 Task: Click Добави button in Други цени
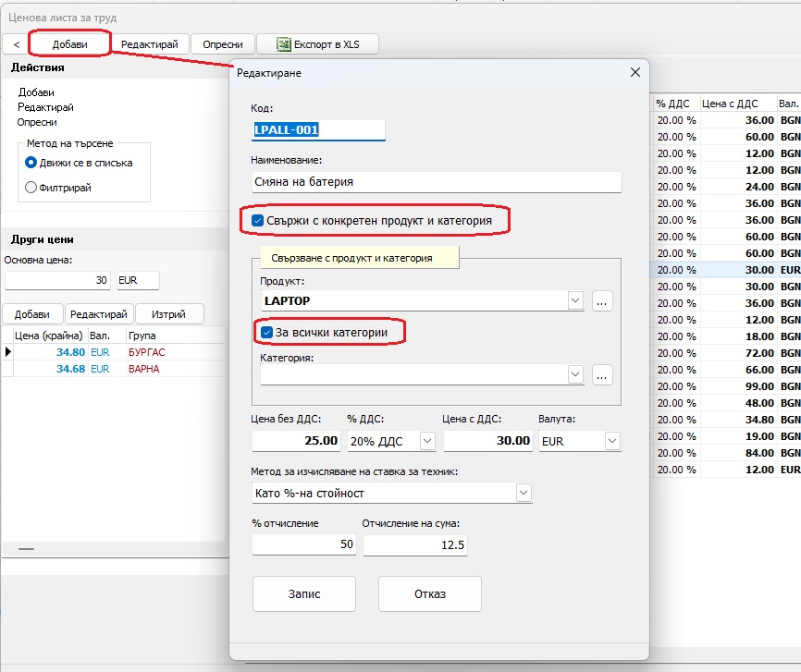(x=32, y=314)
